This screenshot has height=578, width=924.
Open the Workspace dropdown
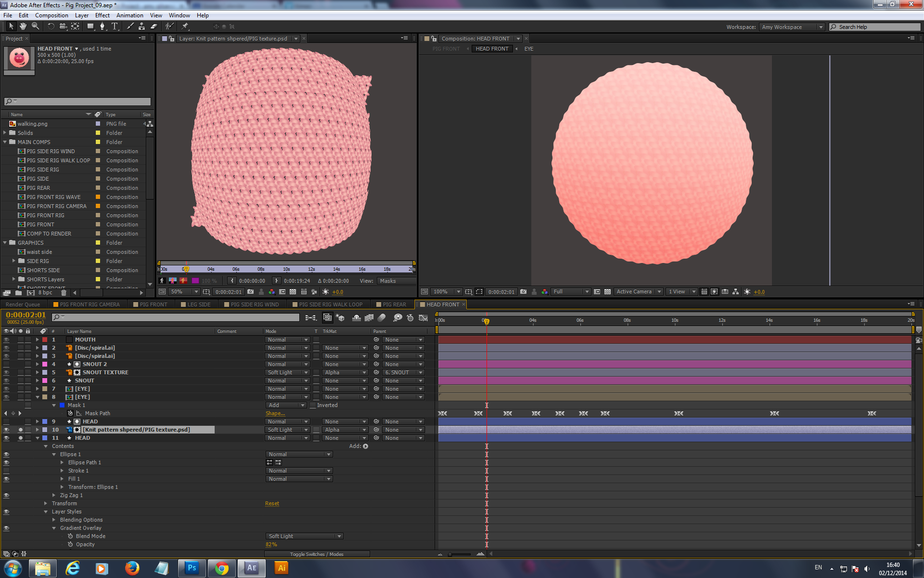point(792,27)
